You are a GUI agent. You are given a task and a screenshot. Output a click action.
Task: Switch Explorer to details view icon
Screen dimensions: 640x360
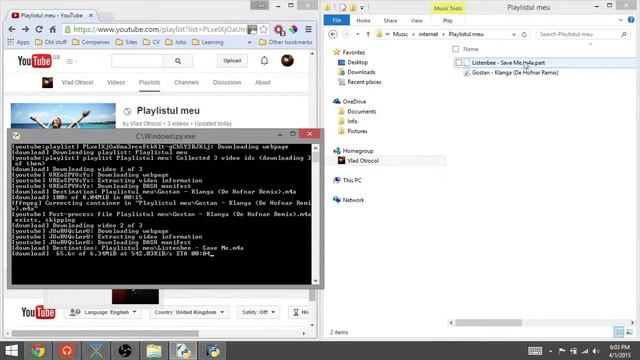pos(619,332)
